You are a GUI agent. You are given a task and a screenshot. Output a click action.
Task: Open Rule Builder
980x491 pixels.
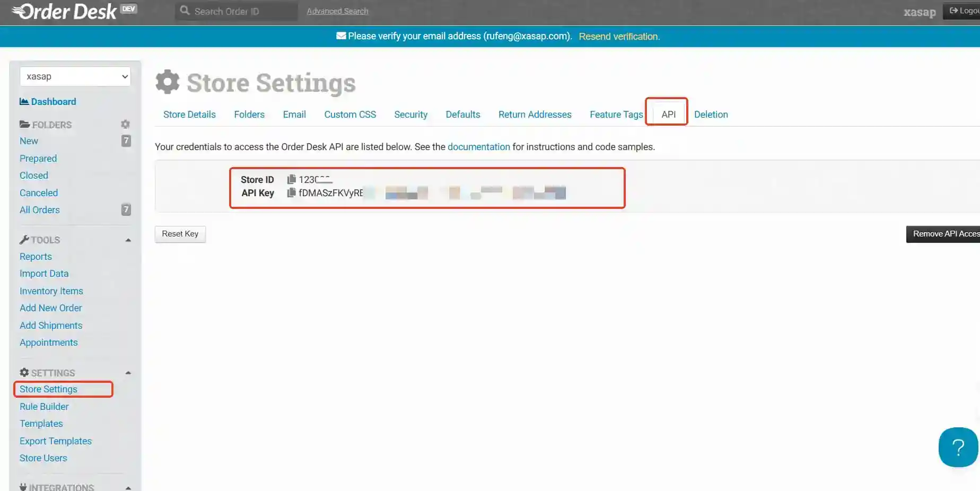[x=44, y=407]
